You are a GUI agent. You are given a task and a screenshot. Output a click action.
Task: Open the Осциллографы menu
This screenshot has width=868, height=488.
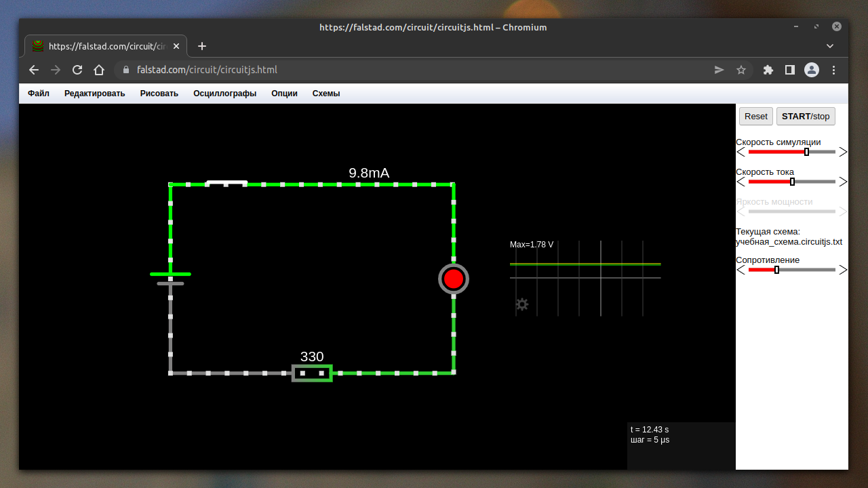(x=224, y=94)
